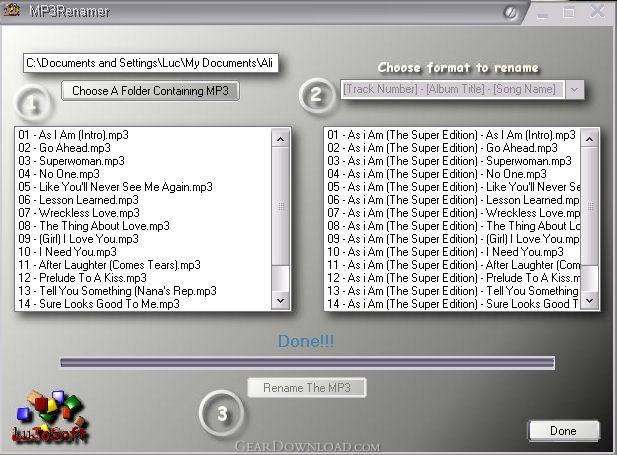This screenshot has height=455, width=617.
Task: Select renamed row 13 with 'Tell You Something'
Action: point(453,291)
